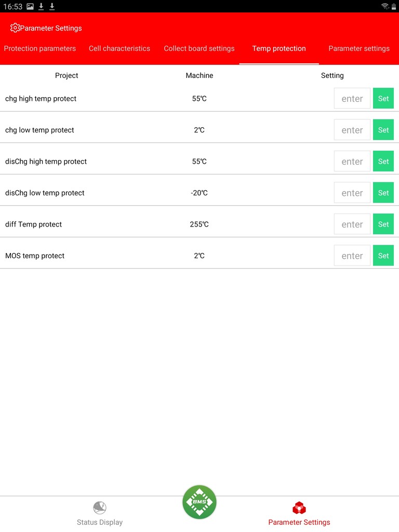Go to Collect board settings tab
The image size is (399, 532).
199,48
